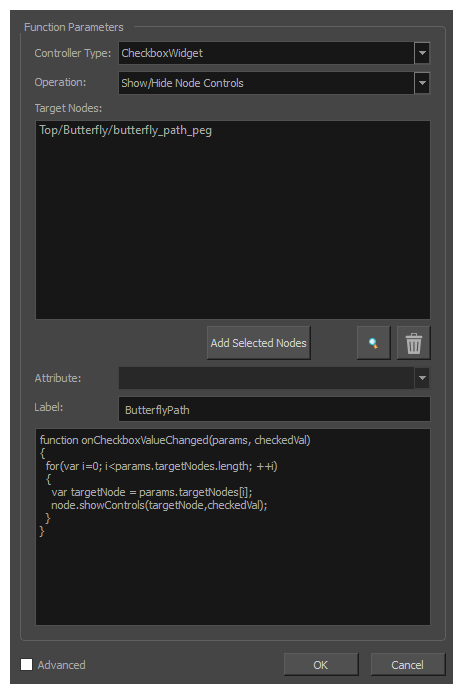Toggle the Advanced checkbox
This screenshot has height=694, width=463.
[x=27, y=664]
